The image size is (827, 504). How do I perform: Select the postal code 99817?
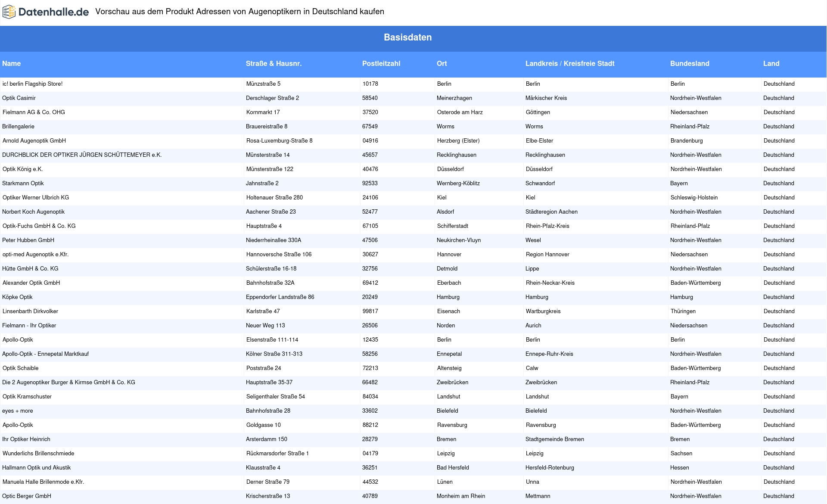[x=370, y=311]
